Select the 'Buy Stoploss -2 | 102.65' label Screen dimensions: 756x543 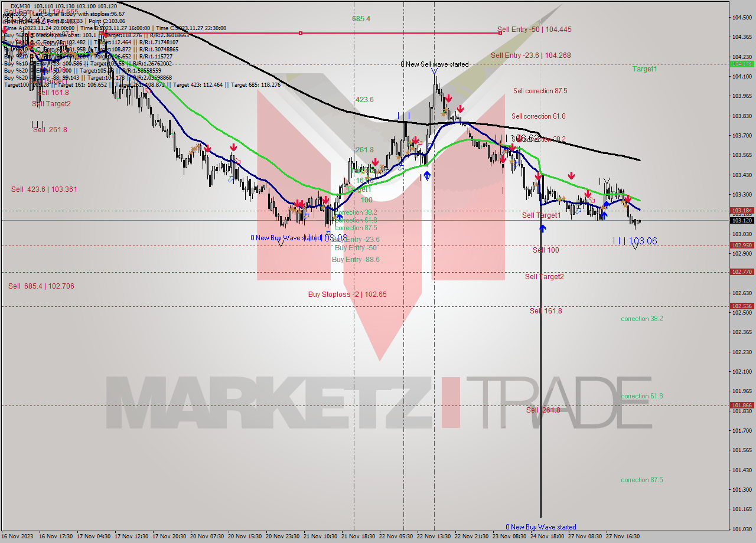347,295
